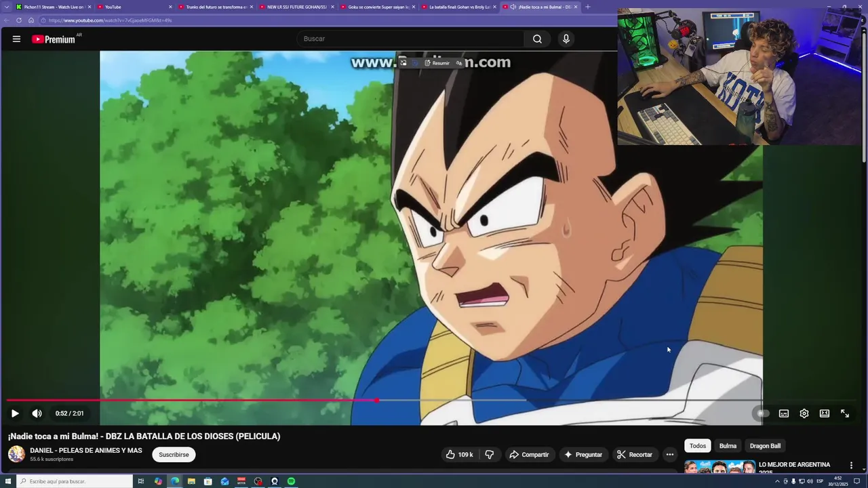The width and height of the screenshot is (868, 488).
Task: Open Windows notification center
Action: tap(856, 481)
